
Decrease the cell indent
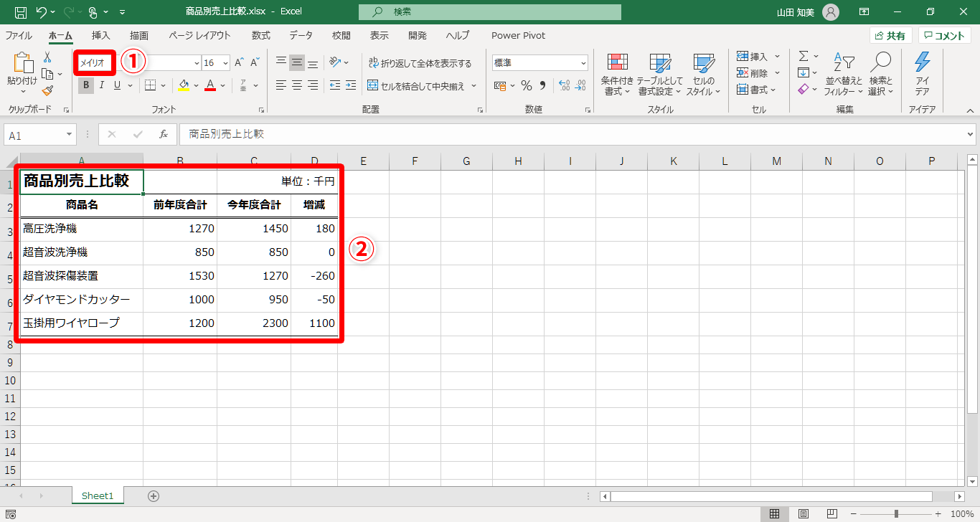pyautogui.click(x=335, y=86)
